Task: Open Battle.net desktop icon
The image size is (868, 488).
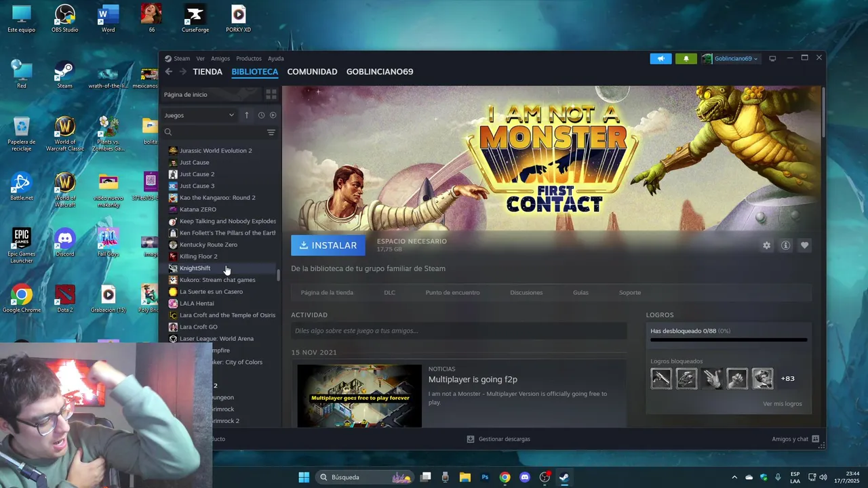Action: [22, 186]
